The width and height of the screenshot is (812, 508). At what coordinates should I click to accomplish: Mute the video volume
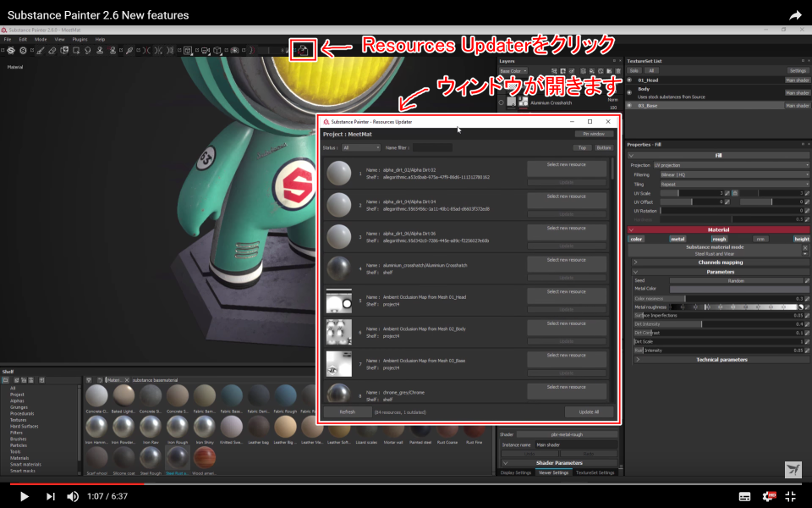pos(73,496)
